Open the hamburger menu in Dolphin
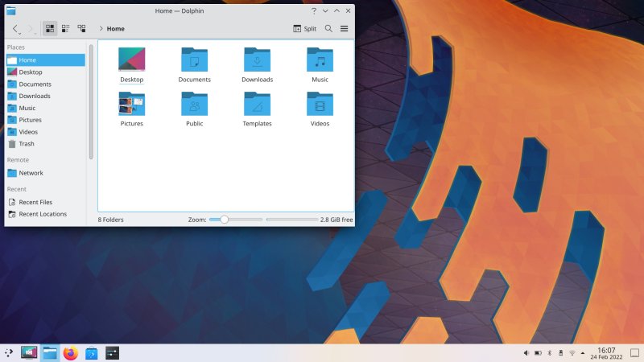The image size is (644, 362). pyautogui.click(x=344, y=28)
